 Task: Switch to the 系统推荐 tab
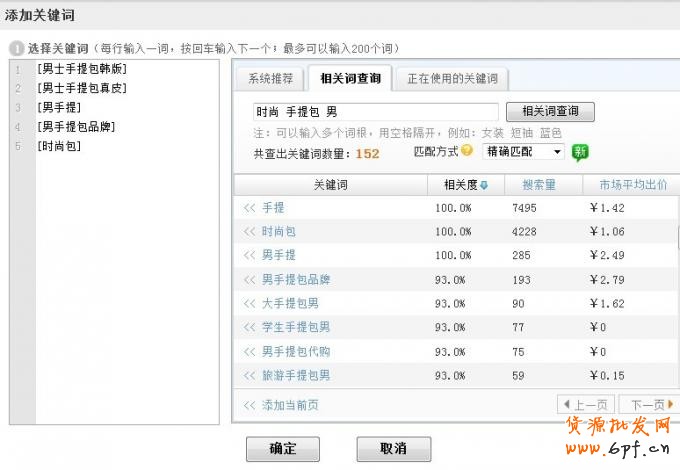coord(270,79)
